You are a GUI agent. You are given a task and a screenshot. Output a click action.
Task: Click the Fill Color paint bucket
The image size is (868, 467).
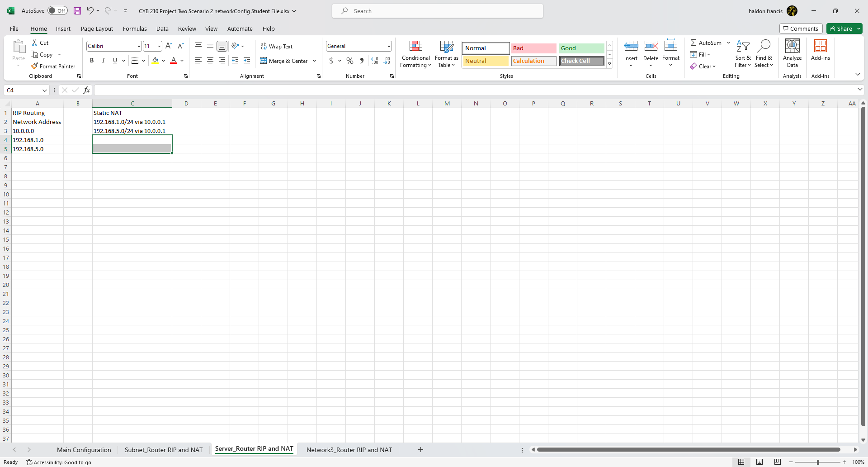click(156, 61)
